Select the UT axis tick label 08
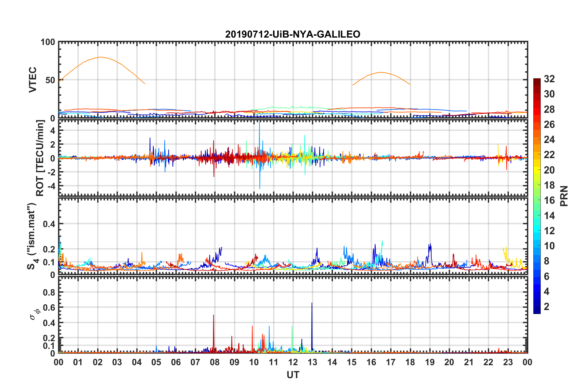The height and width of the screenshot is (392, 586). 215,362
